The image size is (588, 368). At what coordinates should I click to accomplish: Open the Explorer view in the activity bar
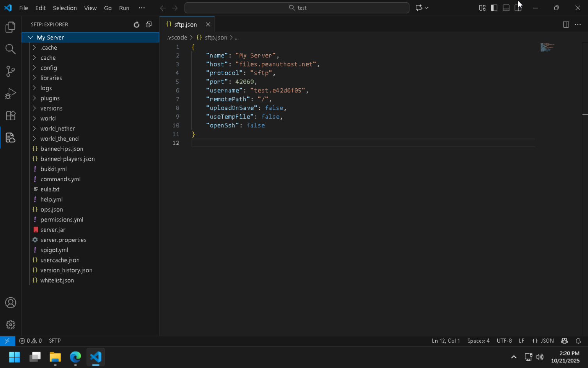11,27
